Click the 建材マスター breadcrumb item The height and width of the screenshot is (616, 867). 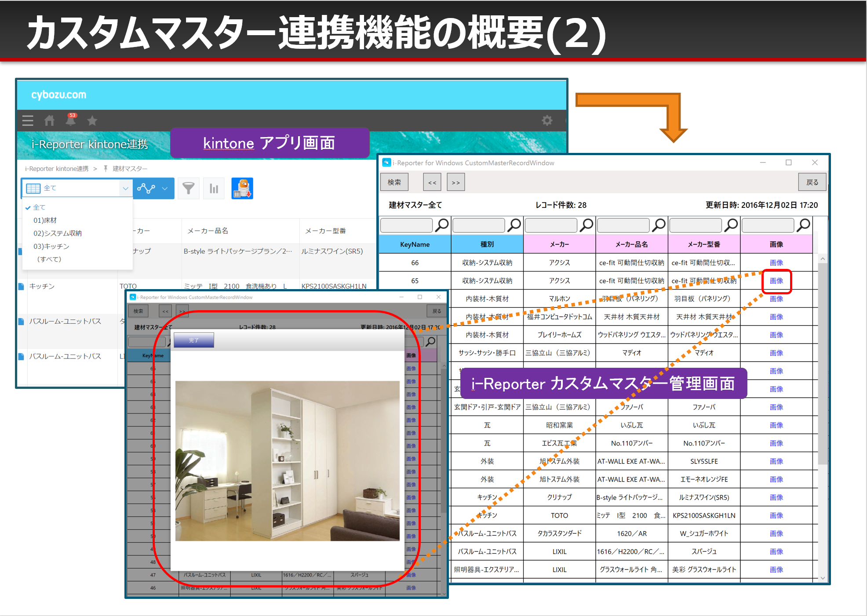(x=129, y=168)
